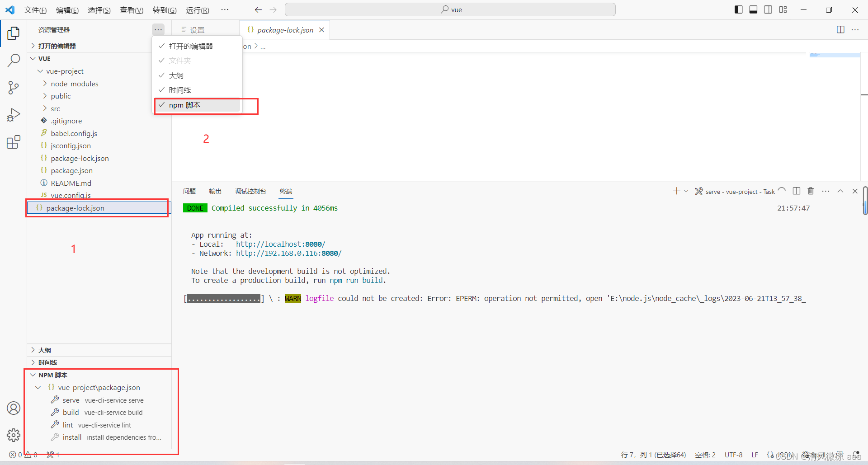Open the 文件 menu
This screenshot has height=465, width=868.
tap(35, 10)
